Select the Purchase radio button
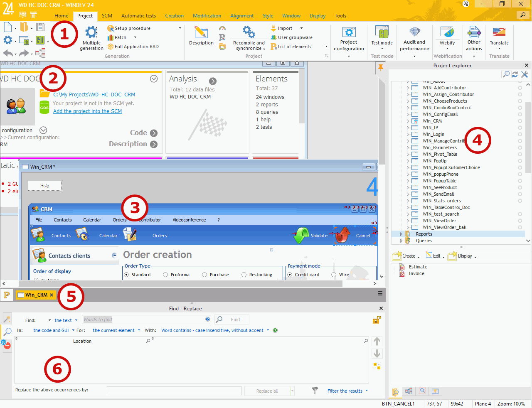Image resolution: width=532 pixels, height=408 pixels. coord(204,275)
